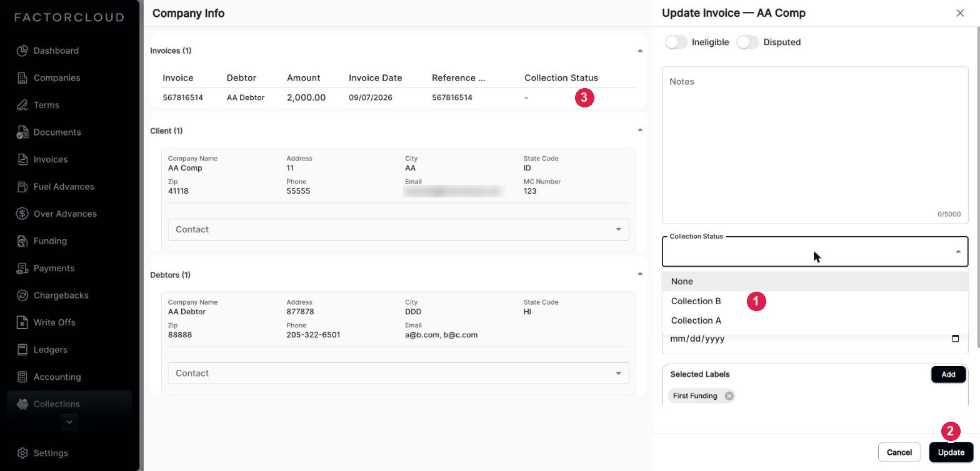Click the Invoices sidebar icon

point(22,159)
